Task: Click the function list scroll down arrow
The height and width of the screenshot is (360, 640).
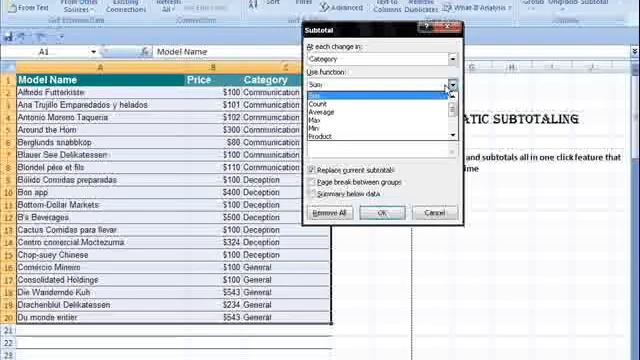Action: click(453, 135)
